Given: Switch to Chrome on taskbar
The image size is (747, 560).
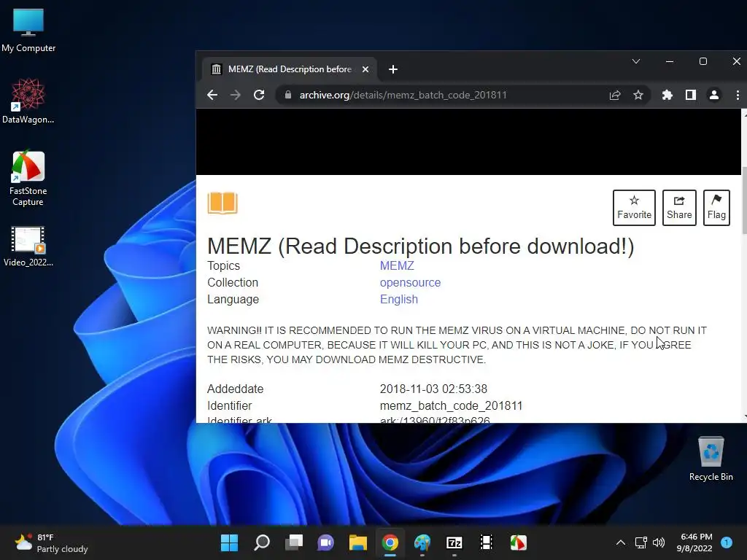Looking at the screenshot, I should click(390, 542).
